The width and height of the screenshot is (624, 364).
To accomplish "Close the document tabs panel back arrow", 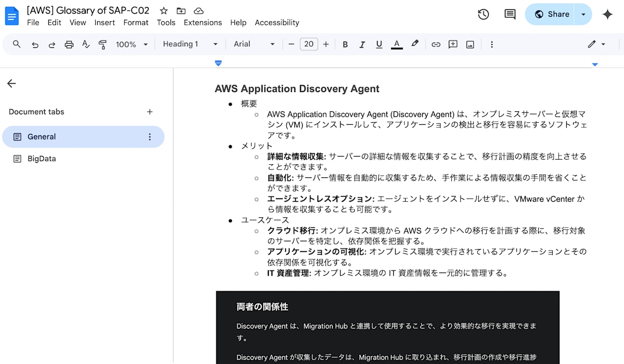I will (11, 83).
